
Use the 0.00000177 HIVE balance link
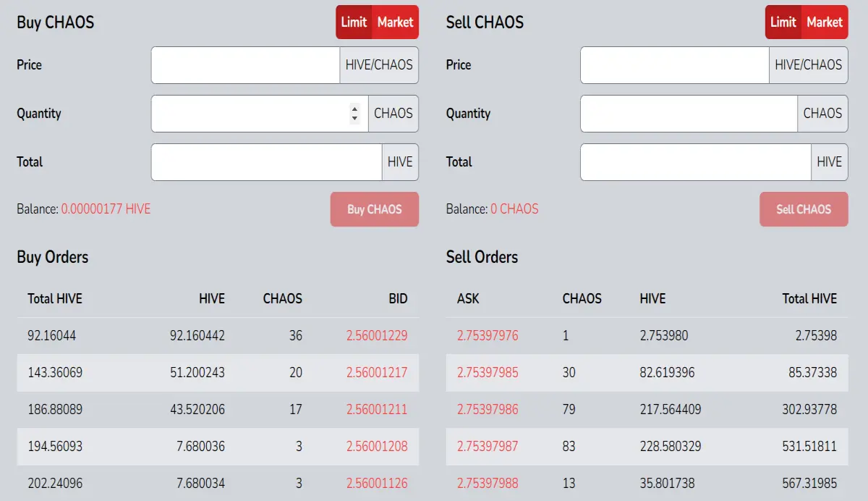coord(106,209)
